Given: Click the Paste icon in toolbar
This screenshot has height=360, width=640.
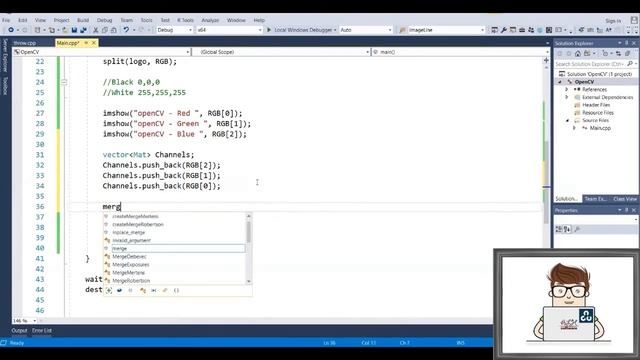Looking at the screenshot, I should (114, 30).
